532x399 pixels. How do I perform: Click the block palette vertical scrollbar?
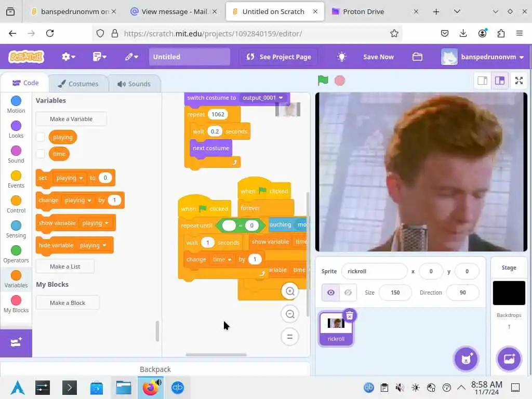pyautogui.click(x=157, y=331)
